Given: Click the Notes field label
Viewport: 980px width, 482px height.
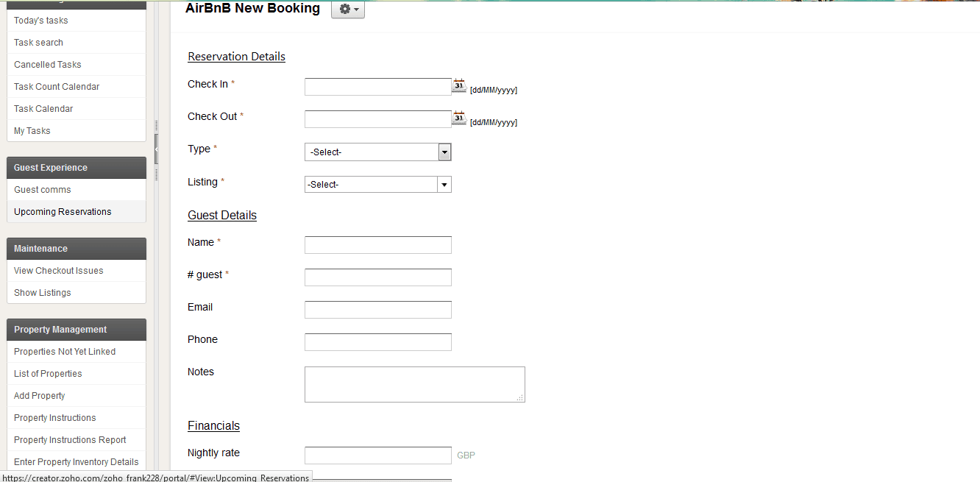Looking at the screenshot, I should click(x=201, y=372).
